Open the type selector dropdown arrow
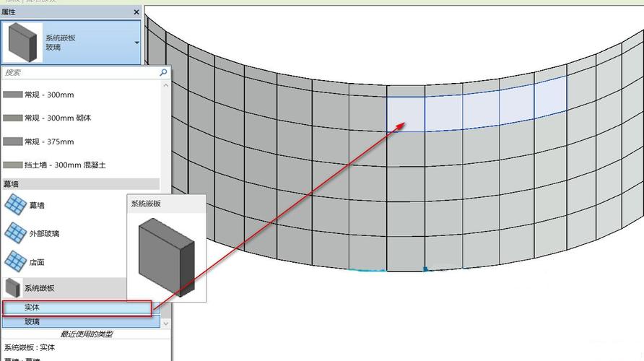 pos(136,43)
